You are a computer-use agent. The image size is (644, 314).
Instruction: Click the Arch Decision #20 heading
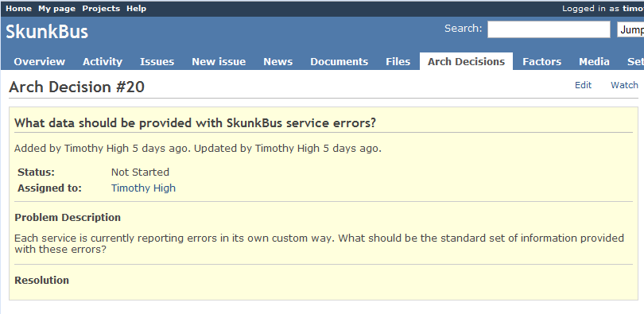pos(77,87)
